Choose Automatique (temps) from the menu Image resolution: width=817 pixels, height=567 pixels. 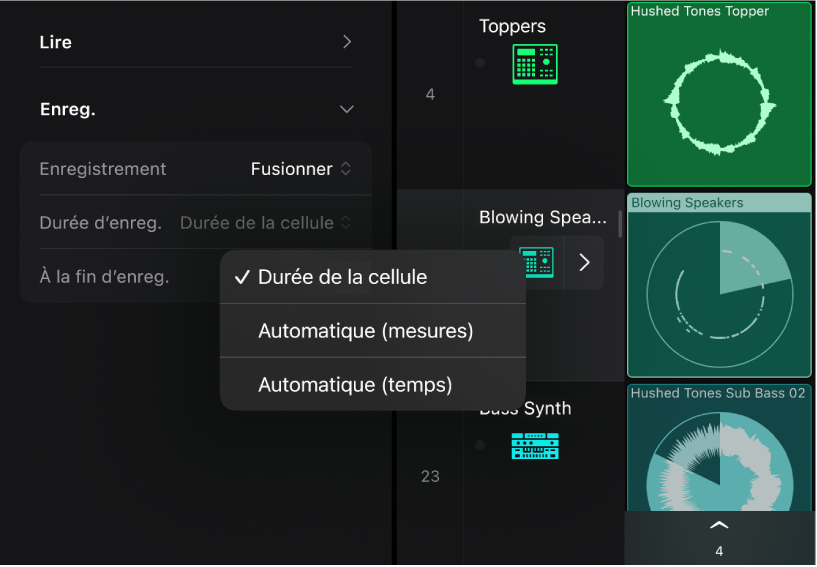coord(355,384)
